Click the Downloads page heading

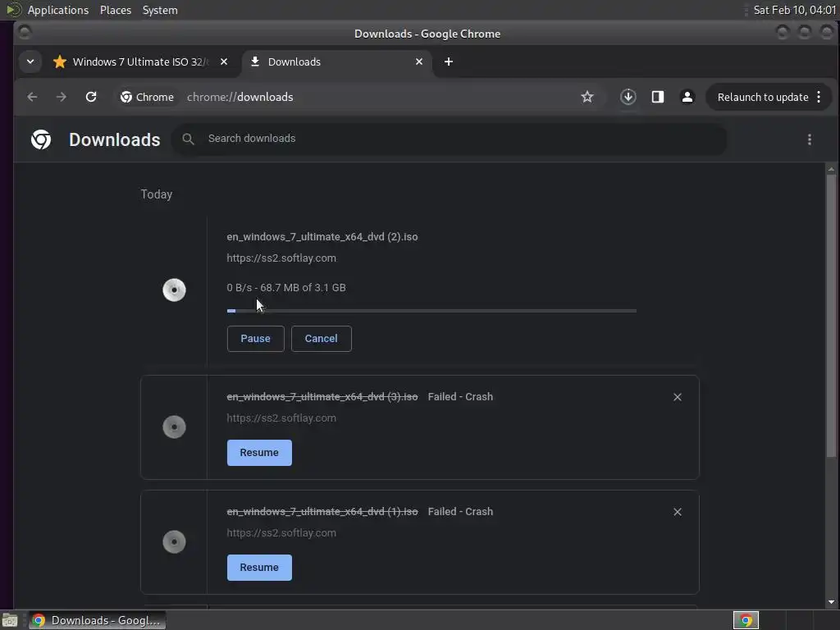[x=114, y=139]
